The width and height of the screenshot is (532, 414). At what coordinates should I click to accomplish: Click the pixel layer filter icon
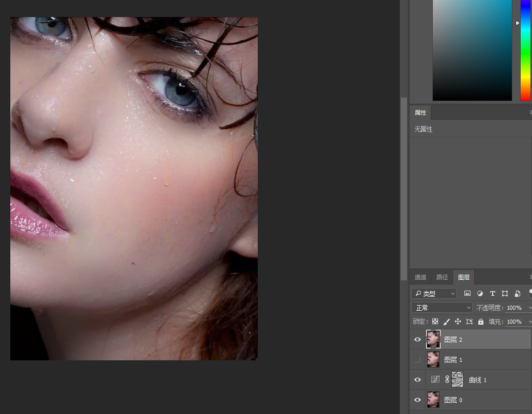point(467,294)
